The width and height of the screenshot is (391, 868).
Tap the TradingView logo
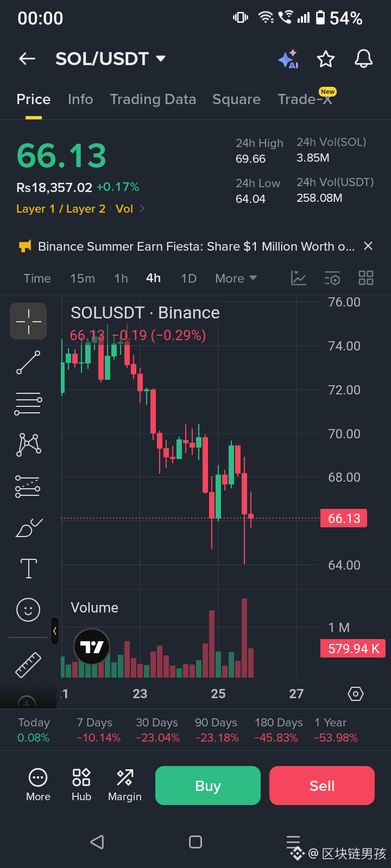pos(92,647)
